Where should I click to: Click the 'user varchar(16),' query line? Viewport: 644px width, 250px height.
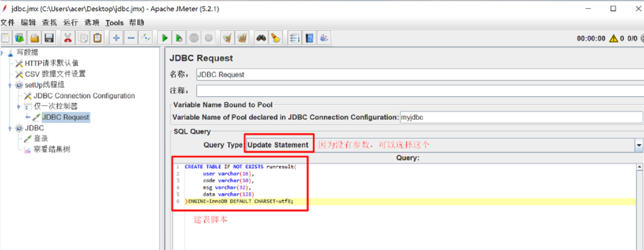pyautogui.click(x=228, y=174)
